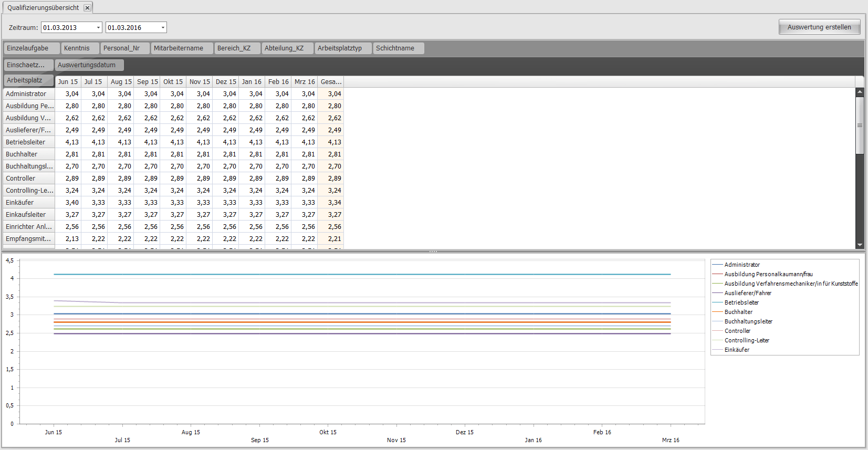Click the Auswertung erstellen button
Image resolution: width=868 pixels, height=450 pixels.
tap(819, 27)
